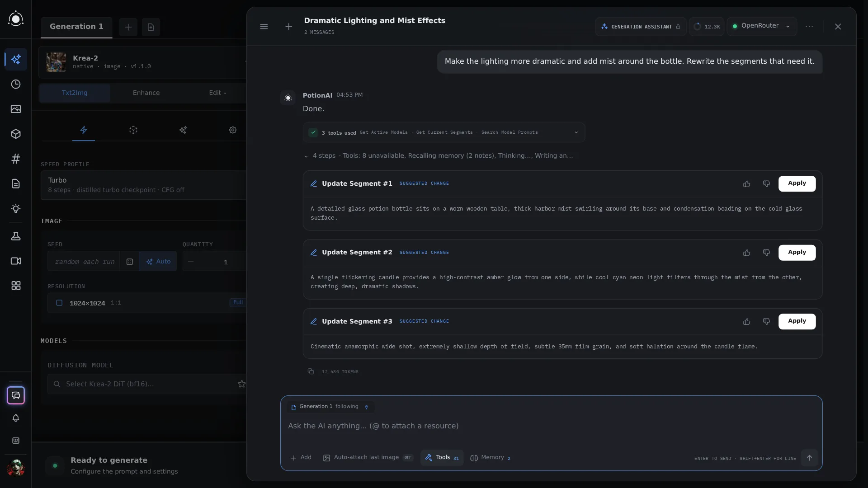
Task: Thumbs up Update Segment #1
Action: (x=746, y=184)
